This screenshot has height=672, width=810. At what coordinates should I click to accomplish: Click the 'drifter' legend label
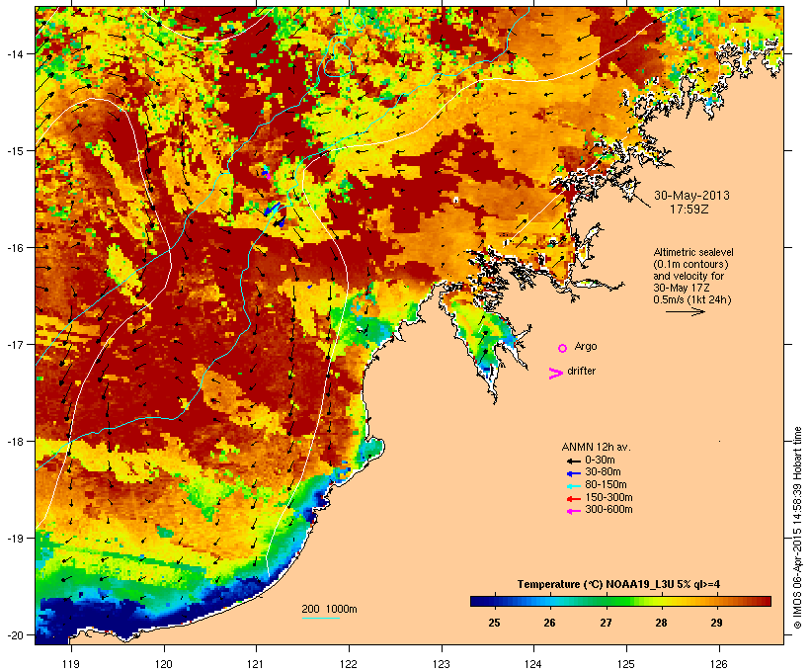[x=581, y=371]
